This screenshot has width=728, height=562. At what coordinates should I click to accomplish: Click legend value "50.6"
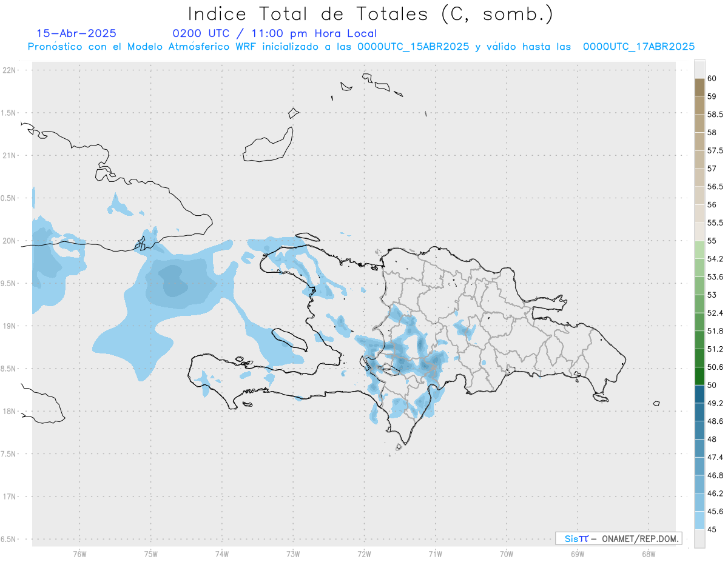click(x=715, y=367)
